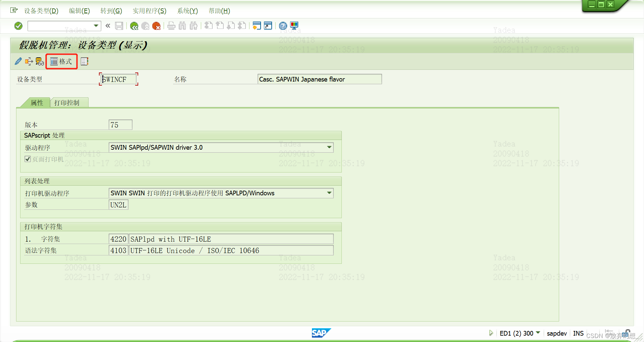Open the 驱动程序 dropdown SWIN SAPlpd/SAPWIN driver
644x342 pixels.
click(x=221, y=147)
